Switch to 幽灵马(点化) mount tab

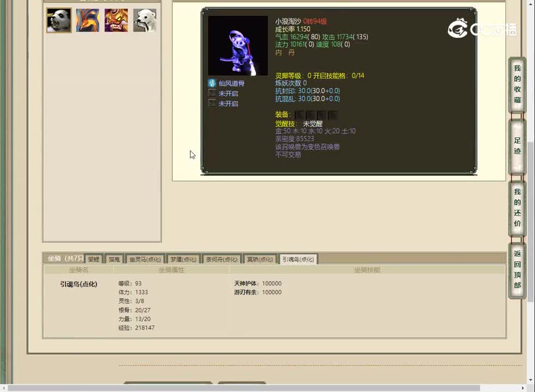coord(145,259)
